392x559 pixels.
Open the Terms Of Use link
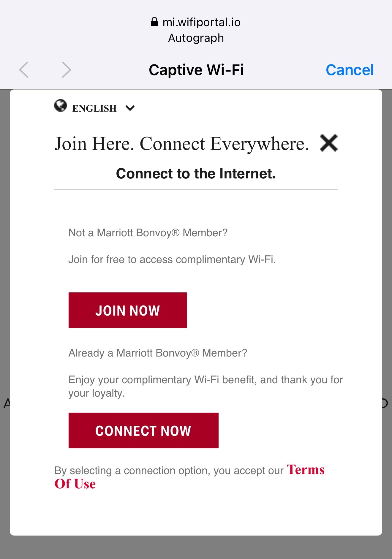(x=305, y=470)
